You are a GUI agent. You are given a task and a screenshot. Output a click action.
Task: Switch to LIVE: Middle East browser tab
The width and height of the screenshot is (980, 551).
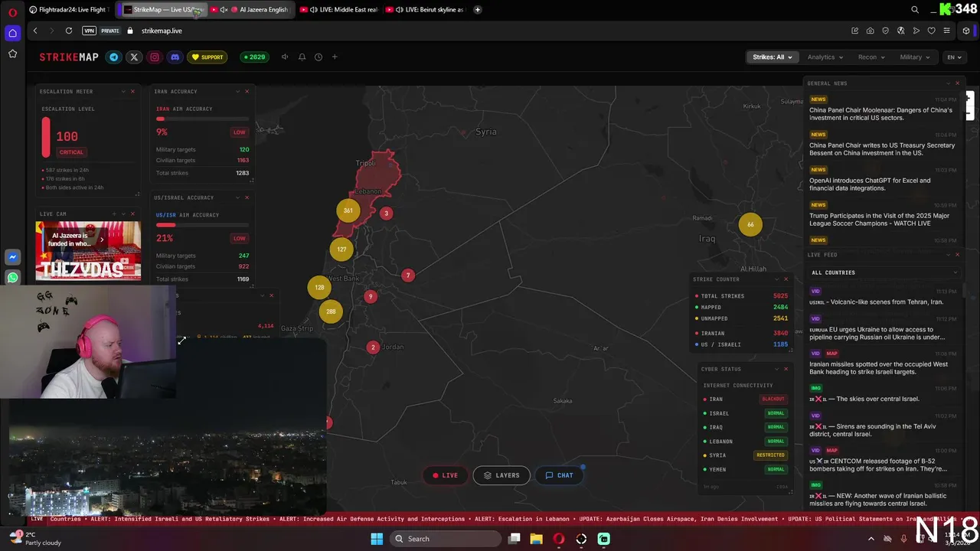click(x=338, y=10)
